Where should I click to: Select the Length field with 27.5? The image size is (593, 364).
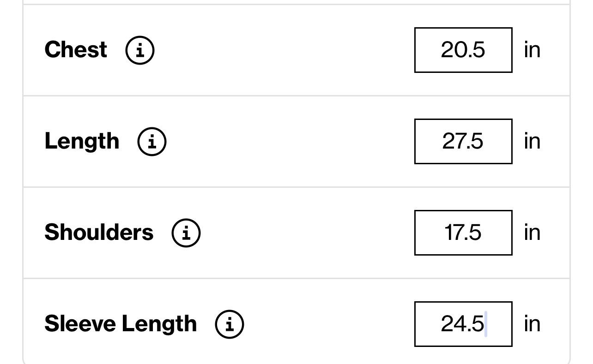click(x=463, y=141)
